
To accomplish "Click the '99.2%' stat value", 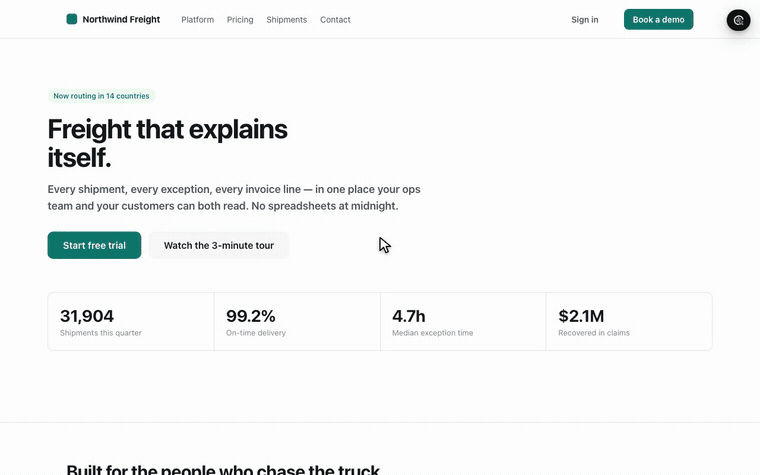I will (x=251, y=316).
